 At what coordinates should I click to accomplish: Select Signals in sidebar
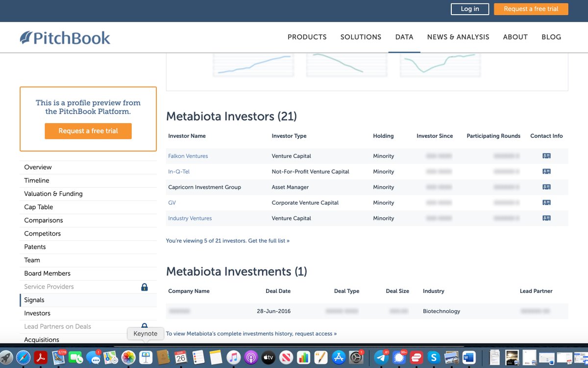click(x=34, y=300)
